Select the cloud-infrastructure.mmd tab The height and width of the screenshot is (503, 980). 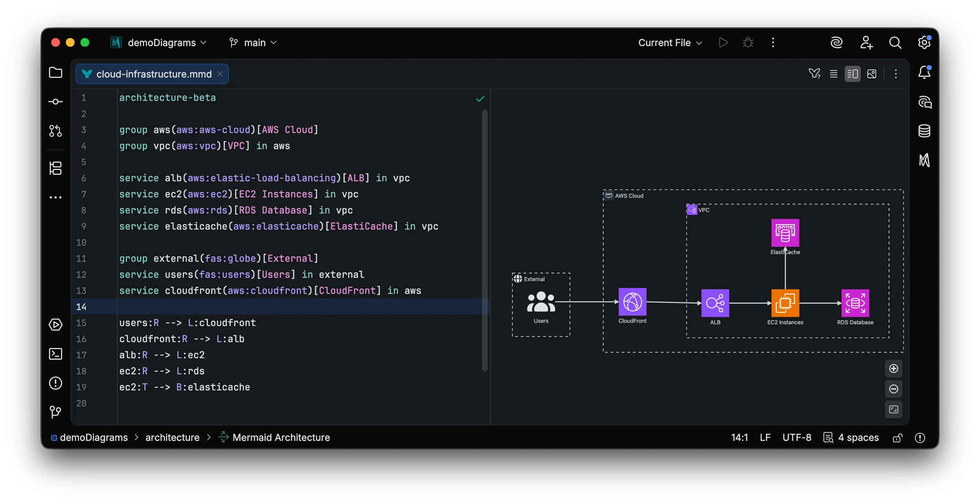(154, 74)
